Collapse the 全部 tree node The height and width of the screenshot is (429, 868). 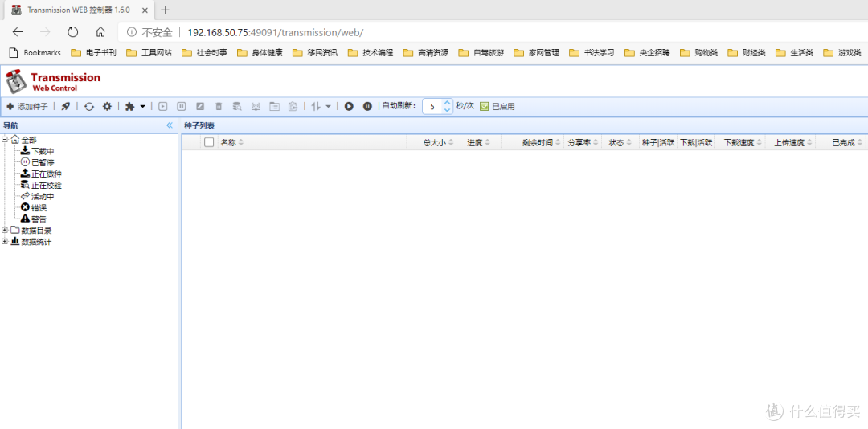(5, 140)
